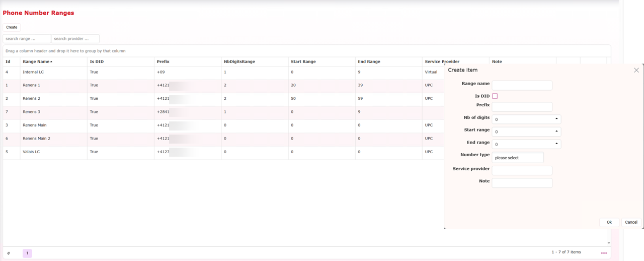Image resolution: width=644 pixels, height=261 pixels.
Task: Click the Prefix input in dialog
Action: [x=522, y=107]
